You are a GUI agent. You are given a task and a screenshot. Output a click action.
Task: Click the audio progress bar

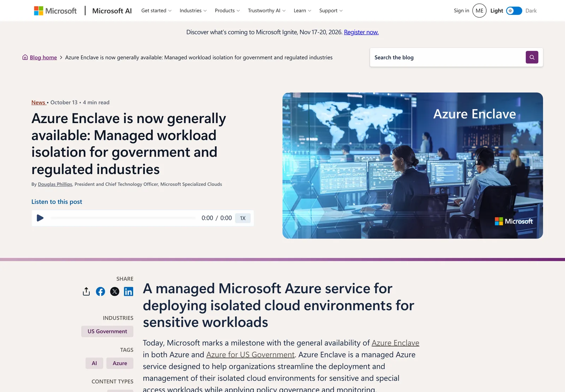(123, 218)
